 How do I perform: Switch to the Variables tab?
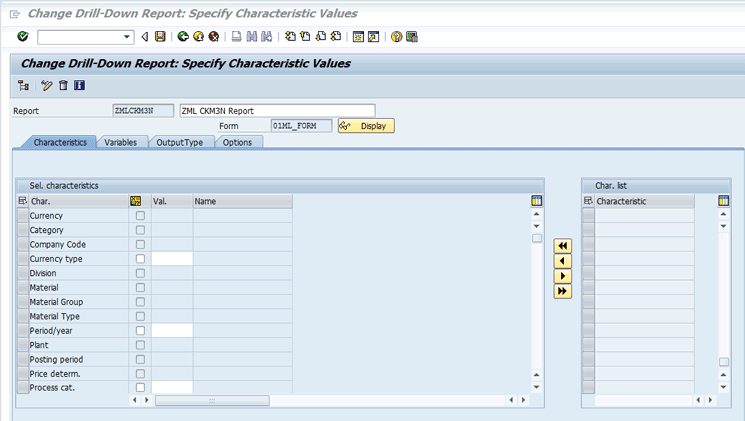pyautogui.click(x=120, y=142)
